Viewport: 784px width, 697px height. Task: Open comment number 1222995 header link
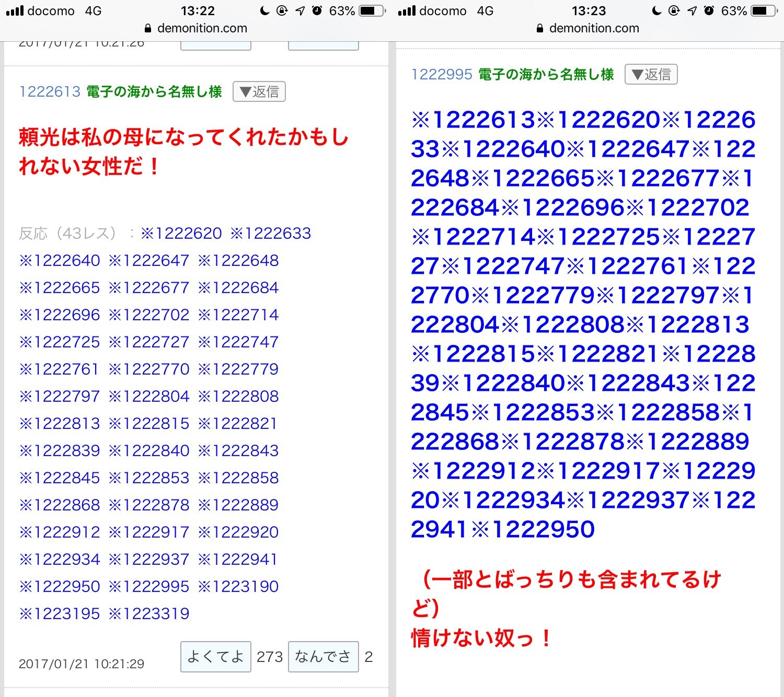pos(442,75)
